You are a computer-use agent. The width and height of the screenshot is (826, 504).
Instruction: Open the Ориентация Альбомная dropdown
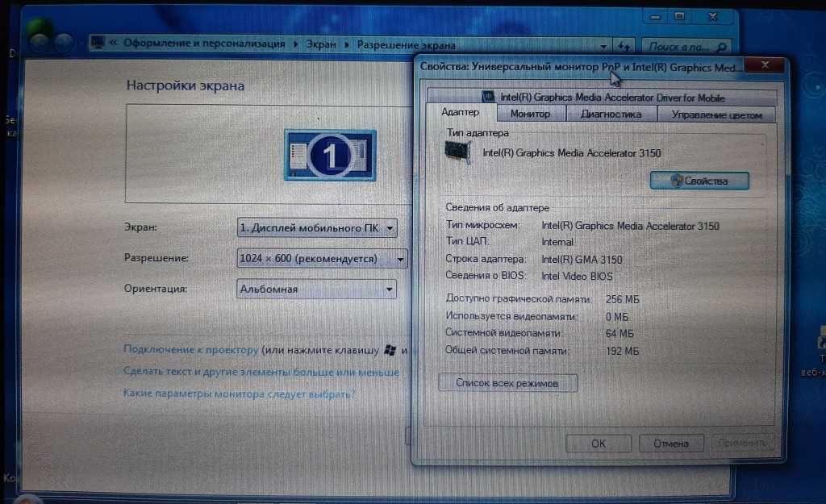pos(316,289)
